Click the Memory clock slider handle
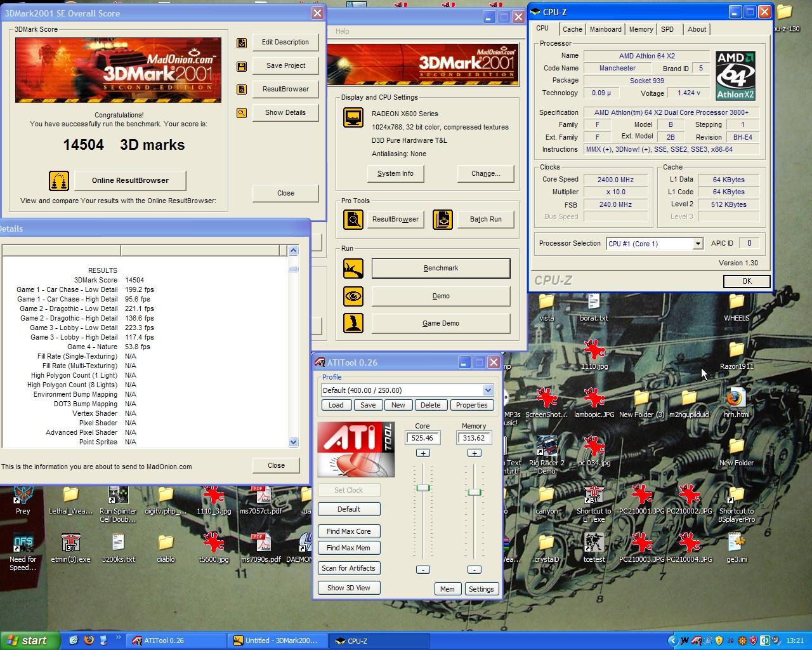812x650 pixels. (x=475, y=493)
